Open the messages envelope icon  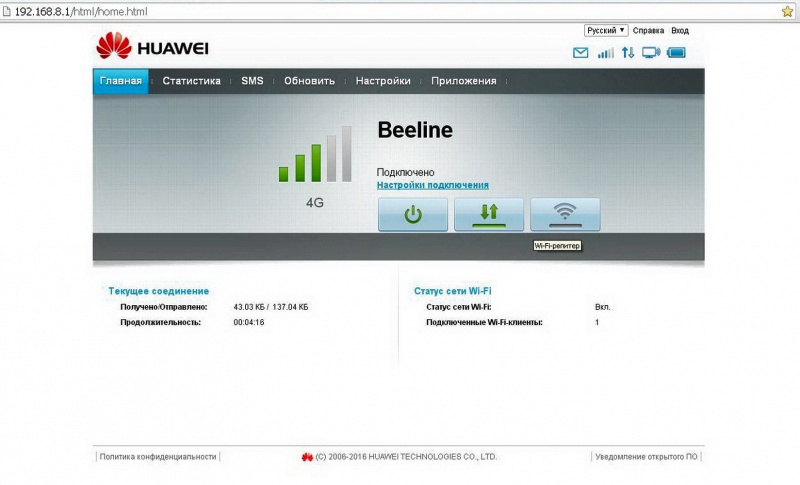pyautogui.click(x=580, y=53)
